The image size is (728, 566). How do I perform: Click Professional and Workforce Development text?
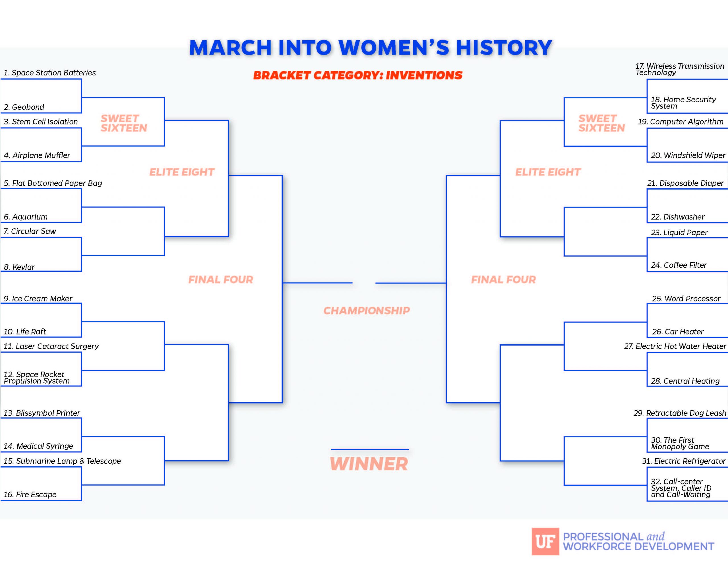(638, 541)
